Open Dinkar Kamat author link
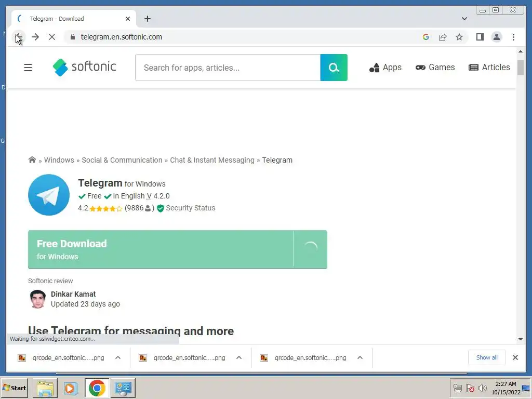Screen dimensions: 532x399 point(73,294)
